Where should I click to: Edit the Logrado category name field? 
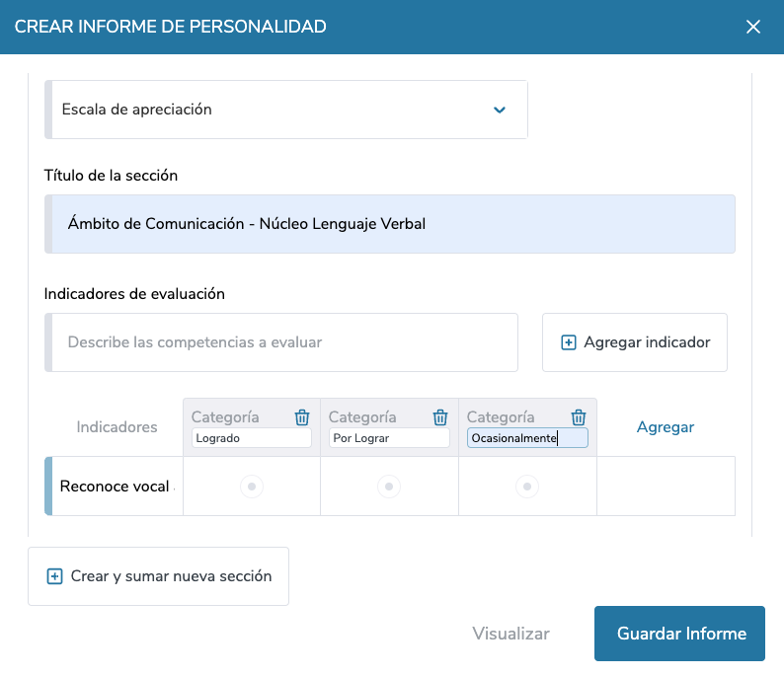[252, 438]
